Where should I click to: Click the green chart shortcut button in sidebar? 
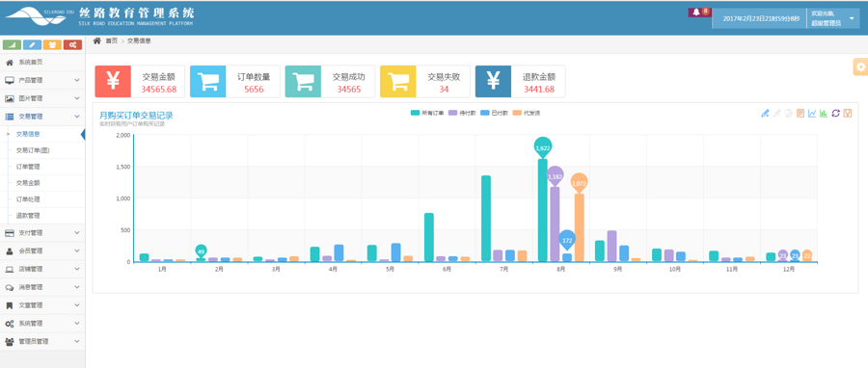point(13,44)
